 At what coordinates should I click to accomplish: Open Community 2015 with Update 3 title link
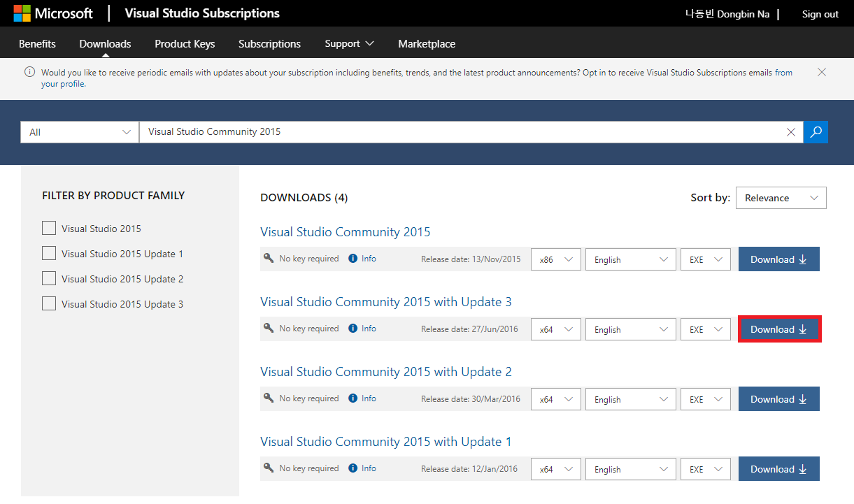(x=385, y=301)
